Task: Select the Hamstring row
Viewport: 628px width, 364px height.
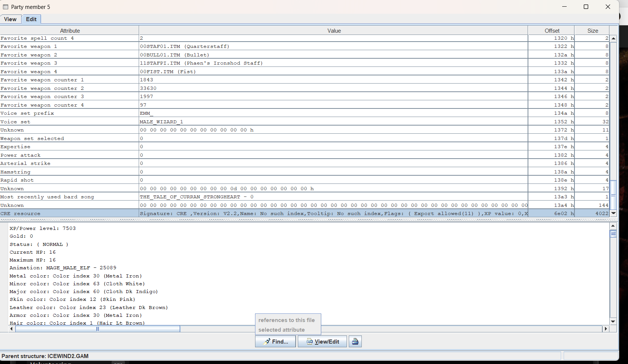Action: click(x=305, y=172)
